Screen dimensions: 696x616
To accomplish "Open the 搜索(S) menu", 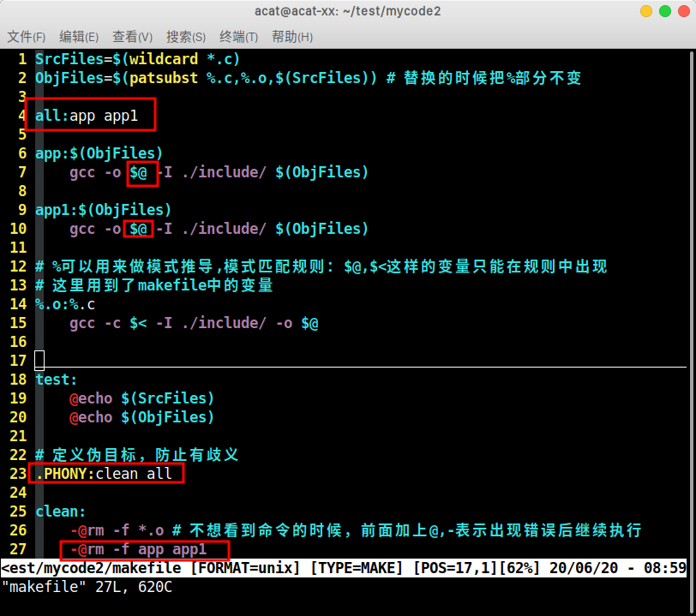I will [x=185, y=37].
